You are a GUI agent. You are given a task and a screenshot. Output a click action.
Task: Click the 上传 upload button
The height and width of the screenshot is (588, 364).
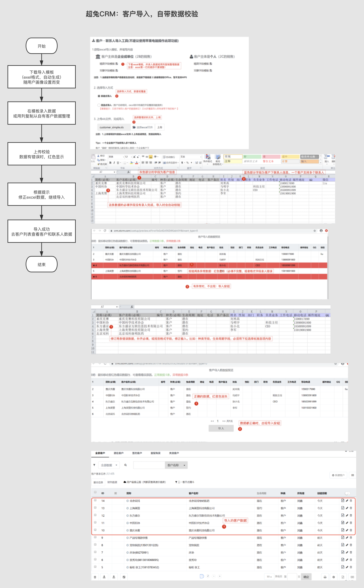(x=160, y=127)
